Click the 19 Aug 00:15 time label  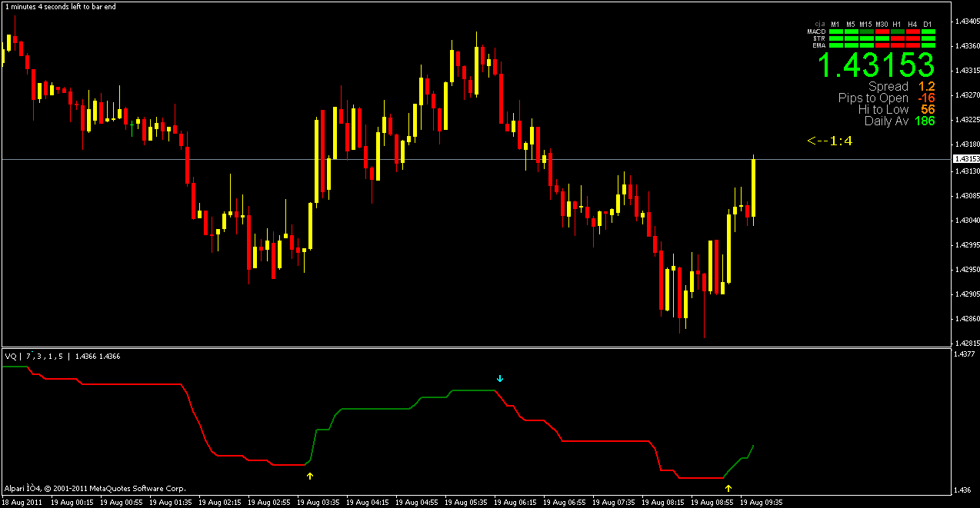pyautogui.click(x=72, y=502)
